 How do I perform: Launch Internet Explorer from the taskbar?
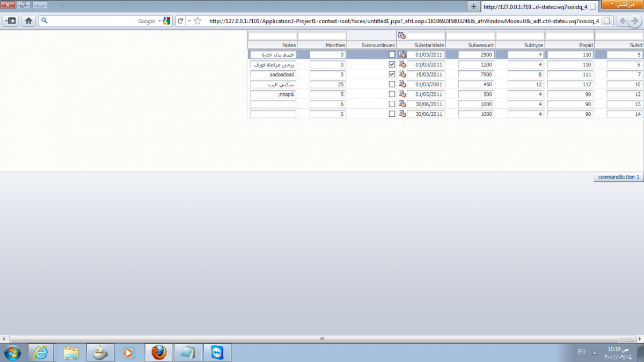coord(40,352)
